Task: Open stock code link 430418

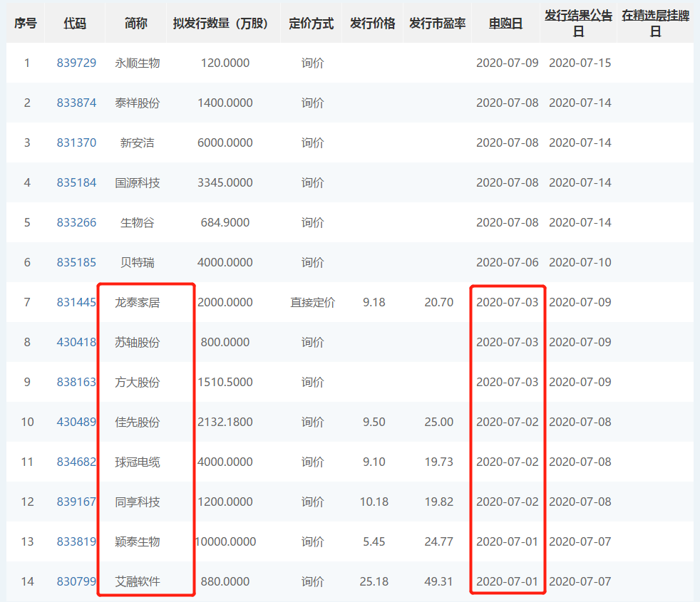Action: [76, 342]
